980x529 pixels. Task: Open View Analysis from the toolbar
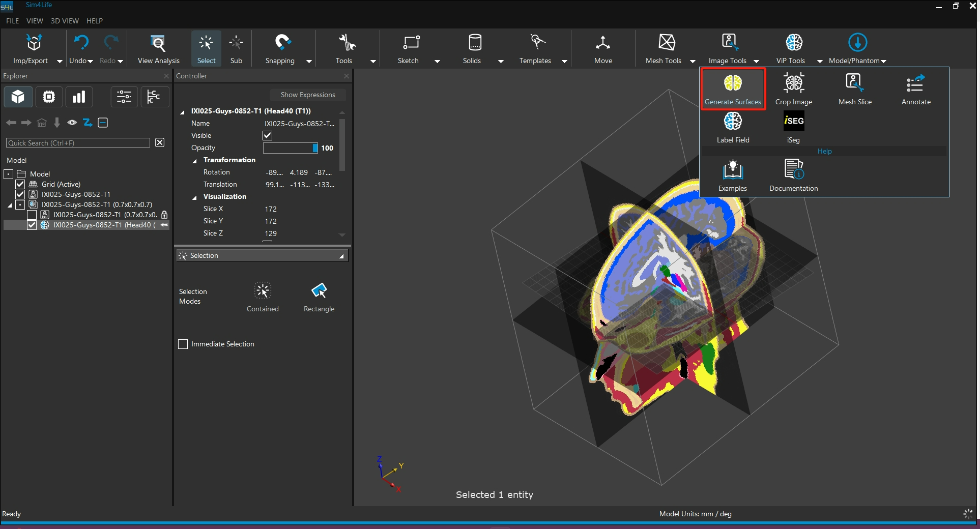pos(158,48)
